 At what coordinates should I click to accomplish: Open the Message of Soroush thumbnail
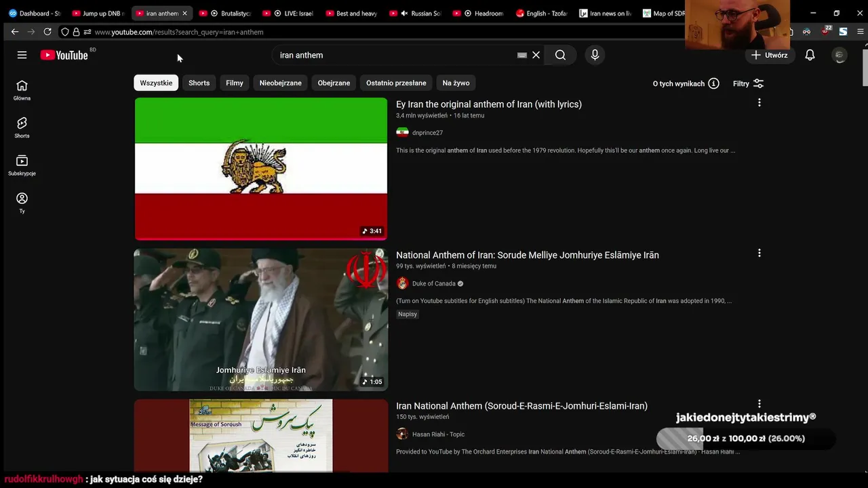point(261,435)
